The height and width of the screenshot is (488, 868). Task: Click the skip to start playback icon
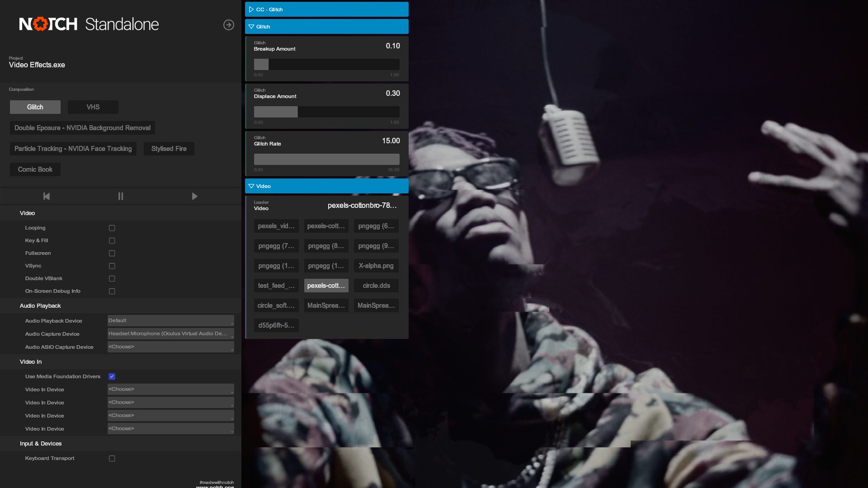click(46, 196)
